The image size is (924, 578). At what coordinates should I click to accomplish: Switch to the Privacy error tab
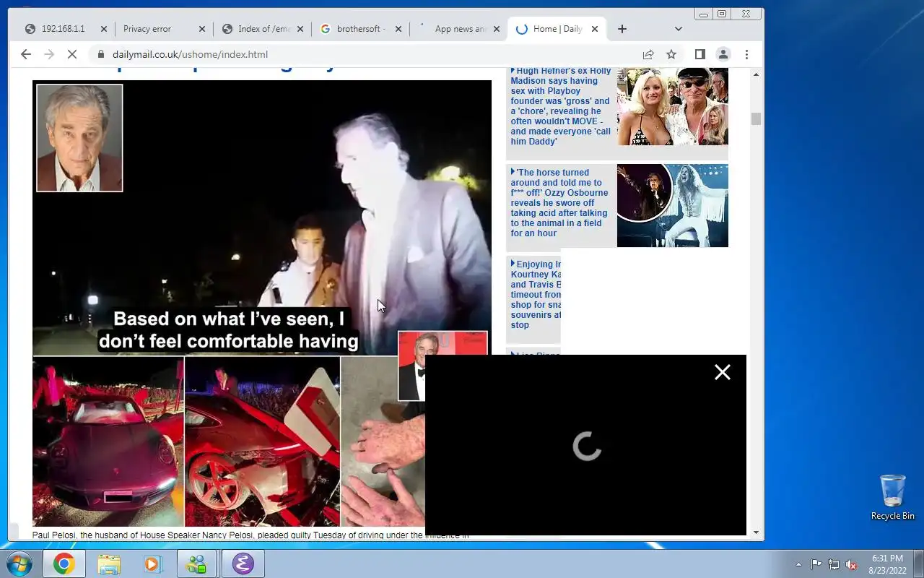click(147, 29)
